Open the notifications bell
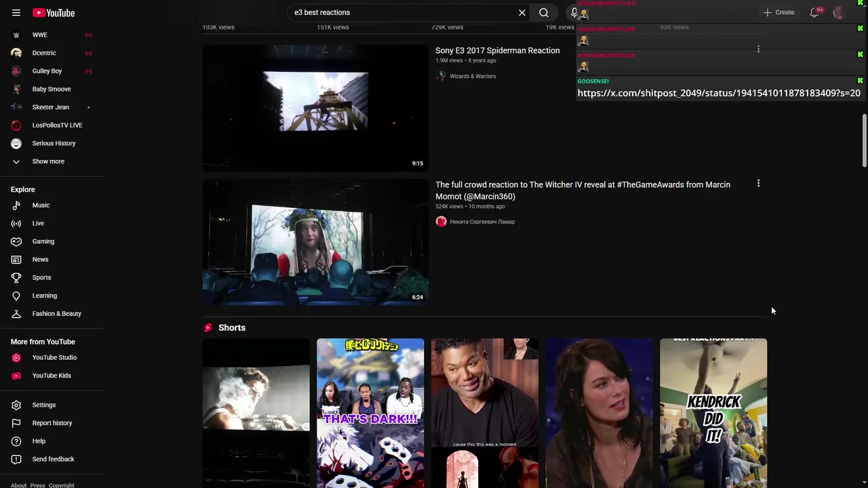The height and width of the screenshot is (488, 868). [814, 13]
